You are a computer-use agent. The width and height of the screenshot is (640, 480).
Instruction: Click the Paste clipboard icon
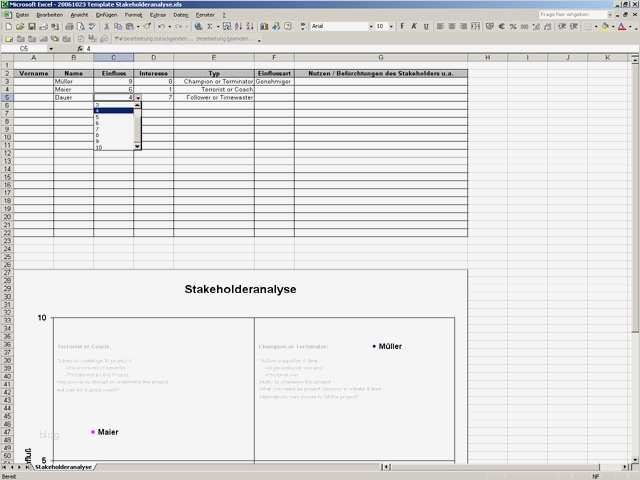[x=130, y=27]
